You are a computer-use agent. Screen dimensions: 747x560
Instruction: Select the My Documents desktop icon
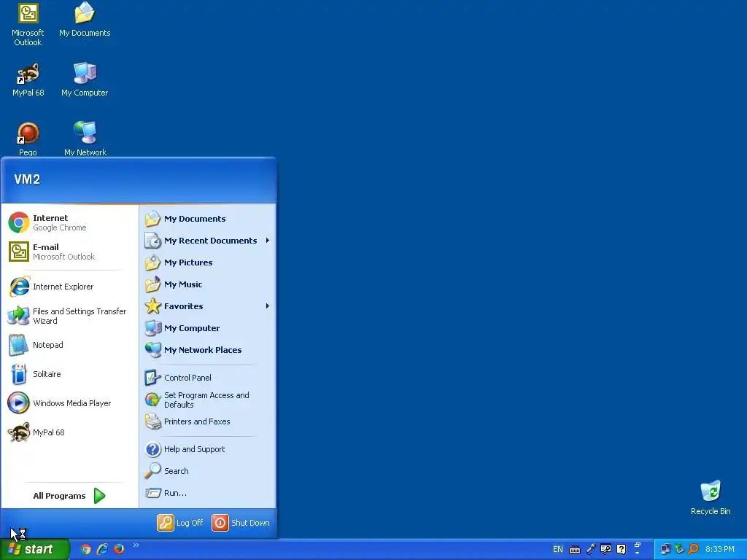85,20
